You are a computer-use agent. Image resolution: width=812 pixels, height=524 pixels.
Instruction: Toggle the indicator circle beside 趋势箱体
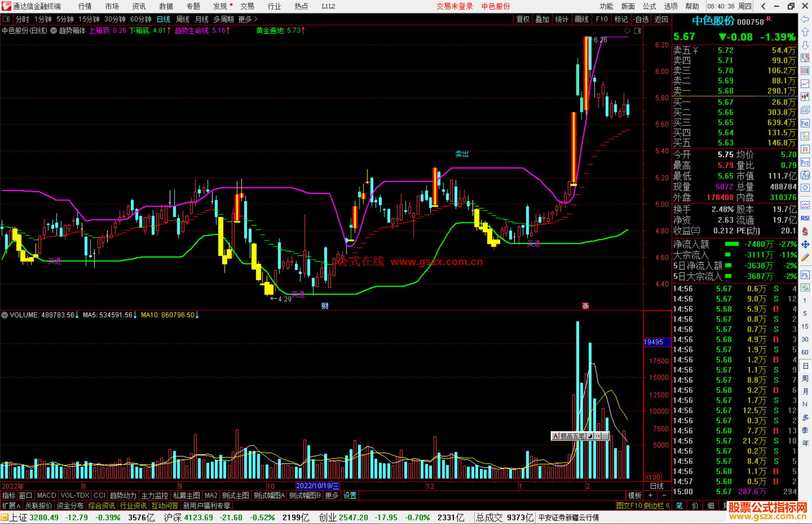54,31
